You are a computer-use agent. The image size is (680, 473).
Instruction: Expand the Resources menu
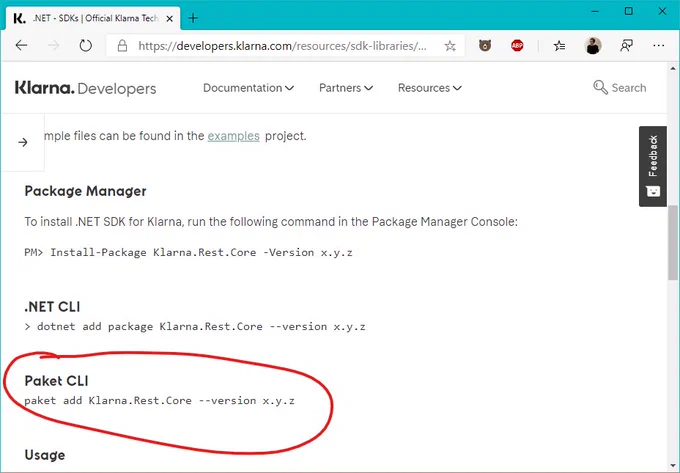(429, 88)
